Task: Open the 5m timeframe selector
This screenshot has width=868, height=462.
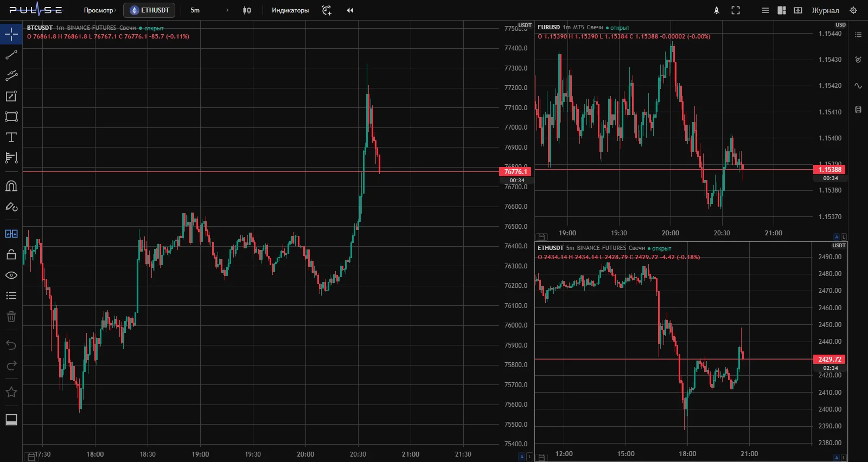Action: (x=195, y=10)
